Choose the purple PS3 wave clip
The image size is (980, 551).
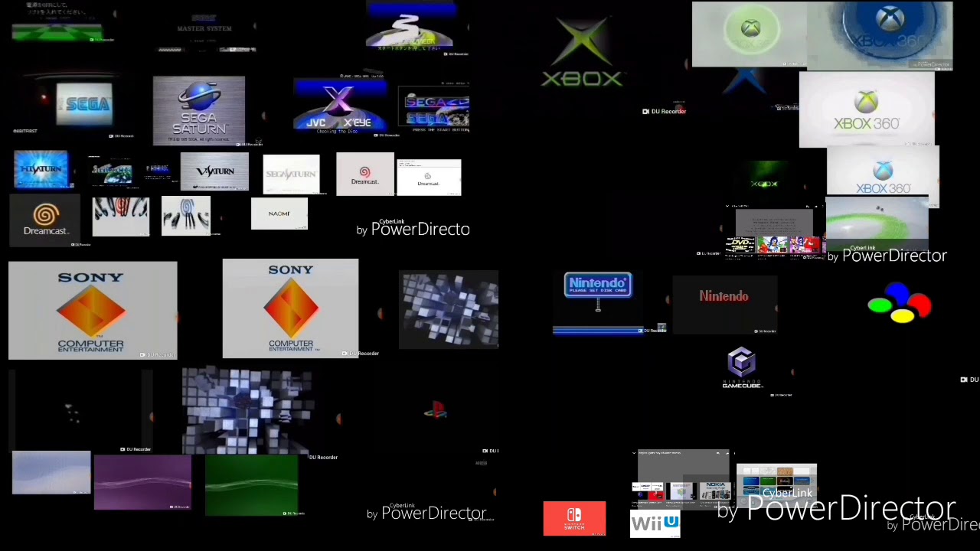(142, 482)
